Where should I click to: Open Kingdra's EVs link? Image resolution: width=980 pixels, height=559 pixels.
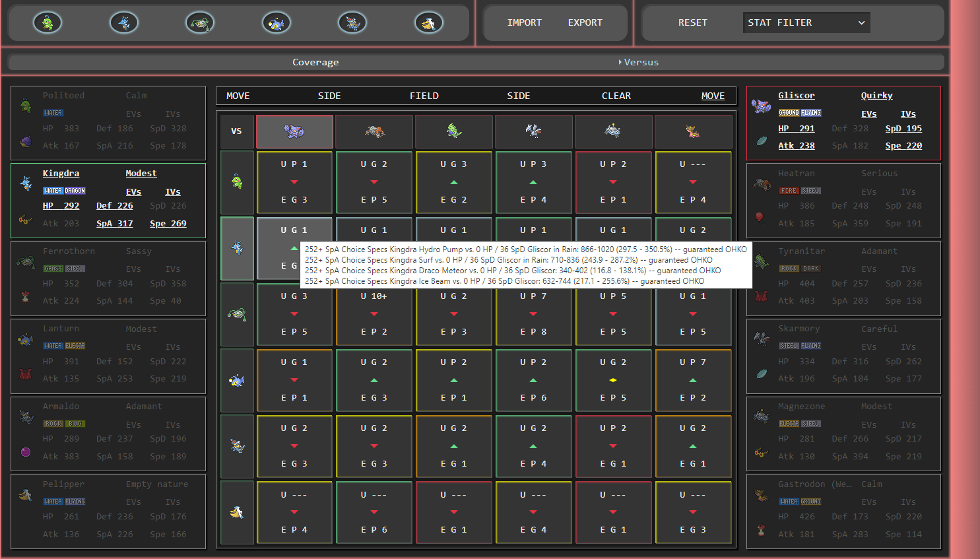(x=133, y=192)
